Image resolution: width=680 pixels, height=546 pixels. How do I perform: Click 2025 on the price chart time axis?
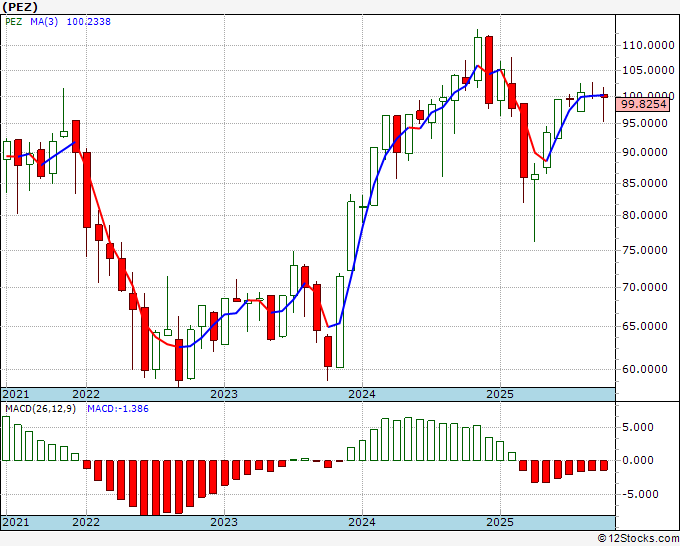pos(500,394)
